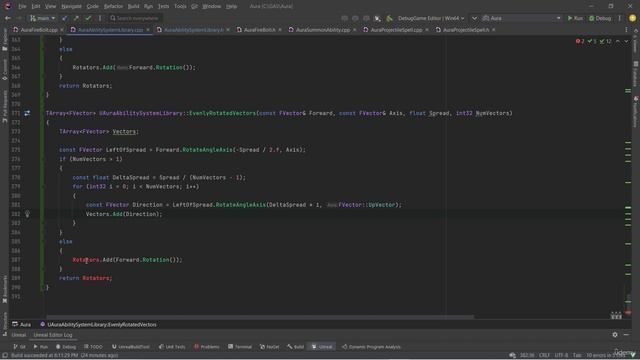This screenshot has height=360, width=640.
Task: Switch to the Unreal Editor Log tab
Action: [x=53, y=335]
